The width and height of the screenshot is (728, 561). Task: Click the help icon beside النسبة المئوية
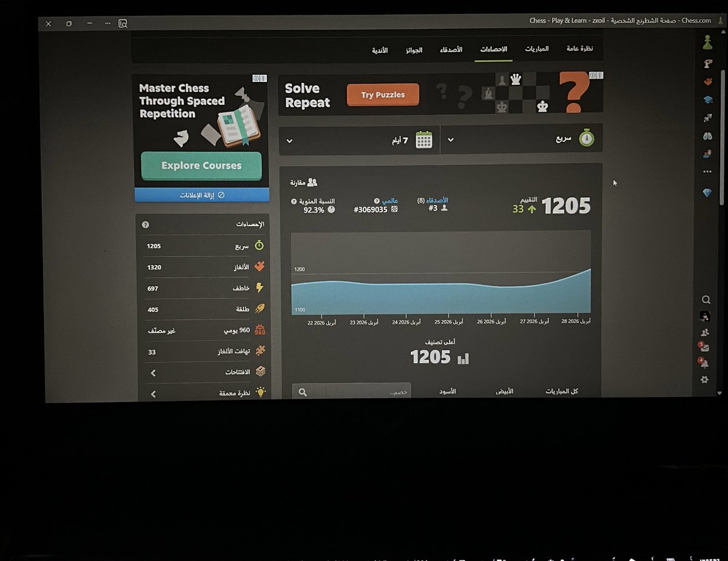[294, 201]
